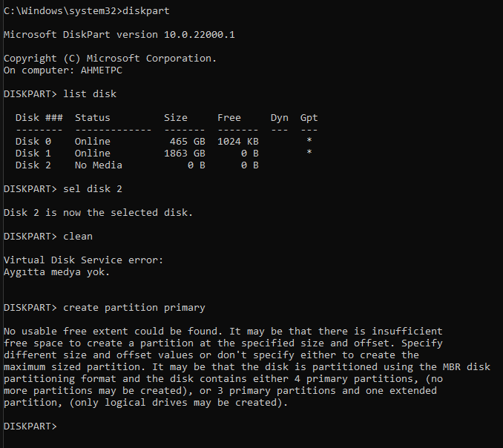Click the 1863 GB size value
This screenshot has width=503, height=448.
[x=184, y=154]
